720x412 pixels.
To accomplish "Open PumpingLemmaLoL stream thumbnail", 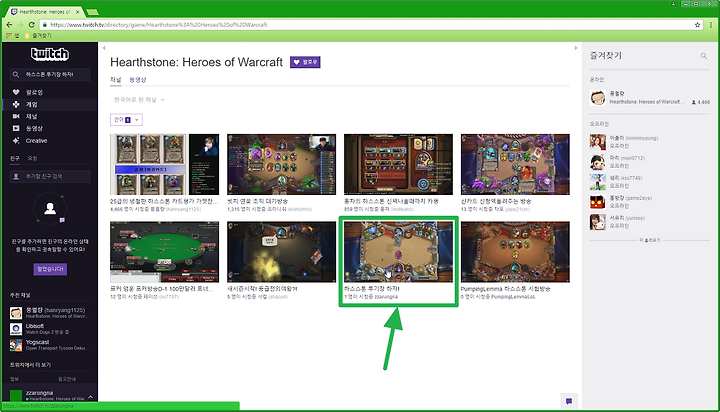I will point(515,252).
